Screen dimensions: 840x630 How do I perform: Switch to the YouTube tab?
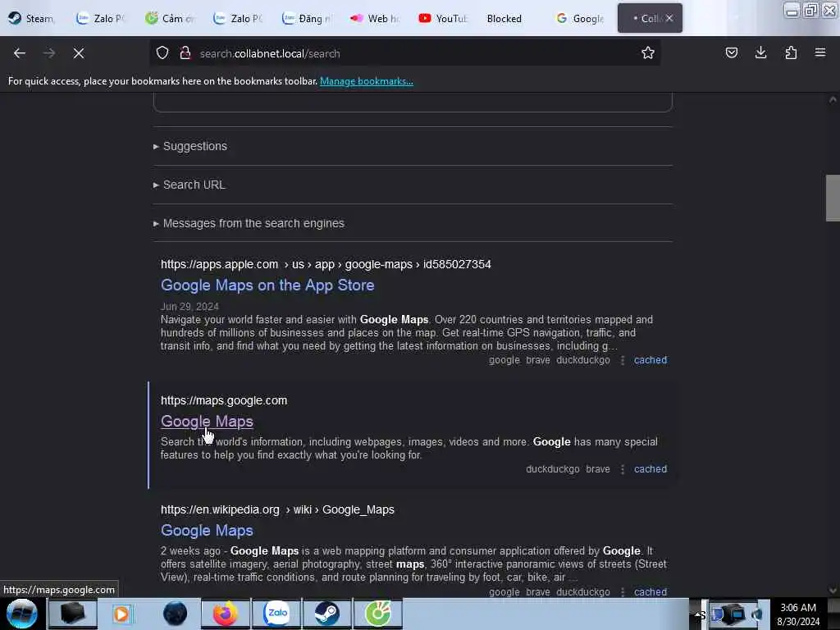click(x=442, y=19)
